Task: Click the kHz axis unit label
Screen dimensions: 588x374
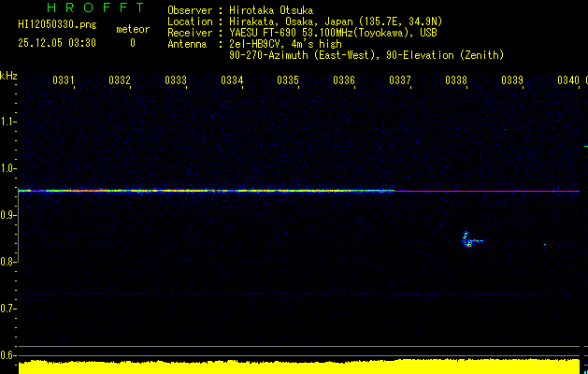Action: point(8,75)
